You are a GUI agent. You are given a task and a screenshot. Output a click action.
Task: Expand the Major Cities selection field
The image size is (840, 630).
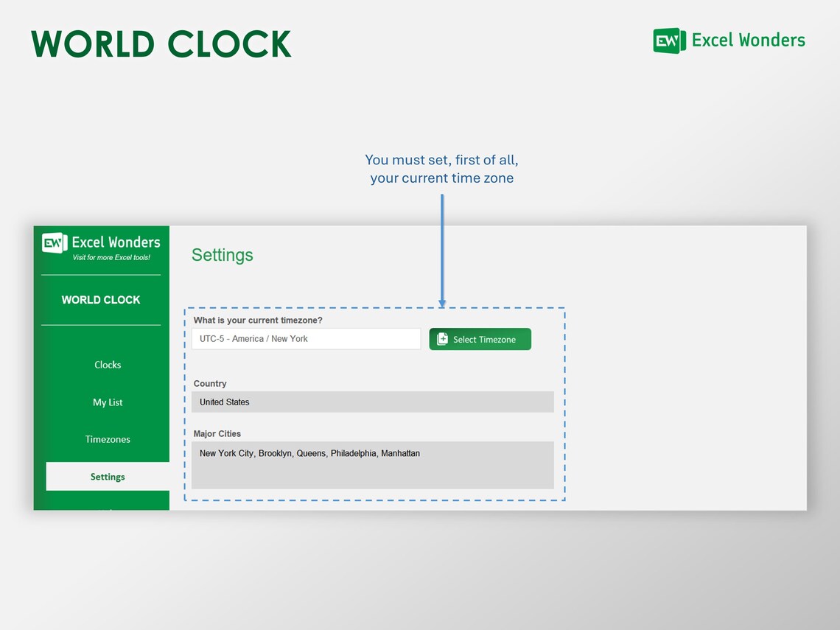click(372, 464)
